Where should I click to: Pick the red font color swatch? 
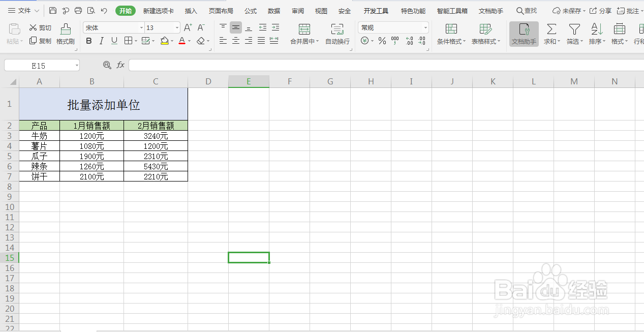(181, 41)
